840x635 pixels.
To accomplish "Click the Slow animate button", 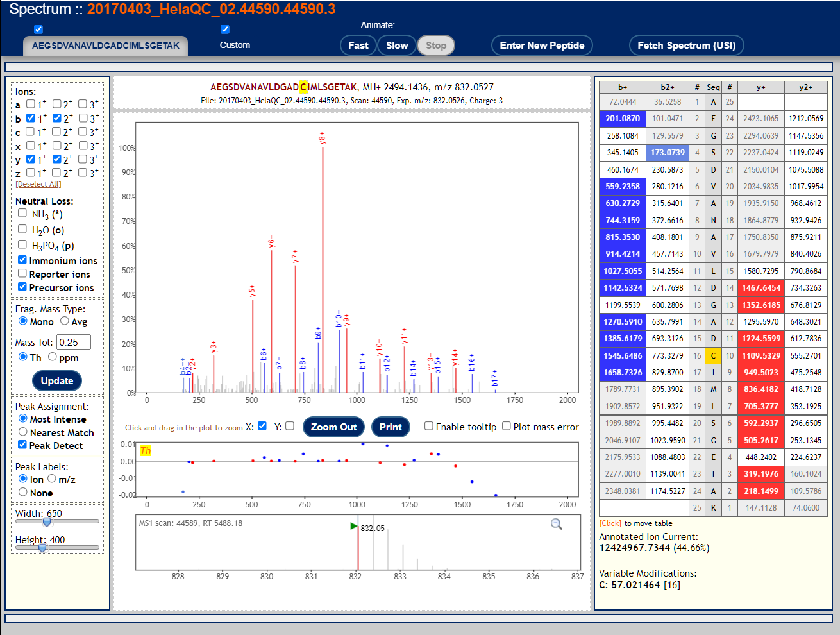I will click(x=397, y=46).
